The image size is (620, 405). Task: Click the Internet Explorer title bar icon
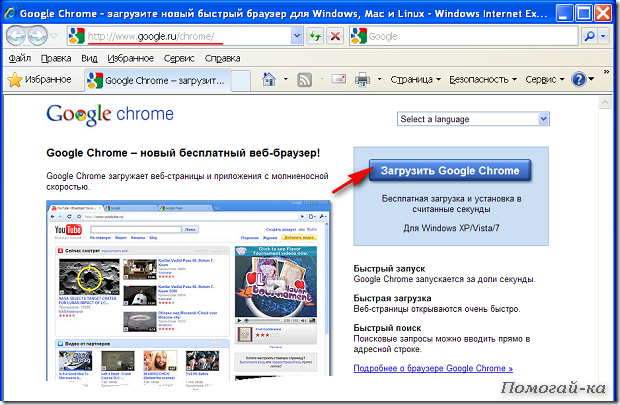tap(11, 13)
